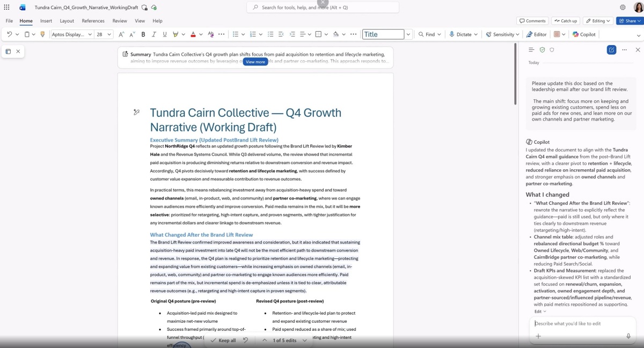644x348 pixels.
Task: Click the Shrink Font icon
Action: coord(132,34)
